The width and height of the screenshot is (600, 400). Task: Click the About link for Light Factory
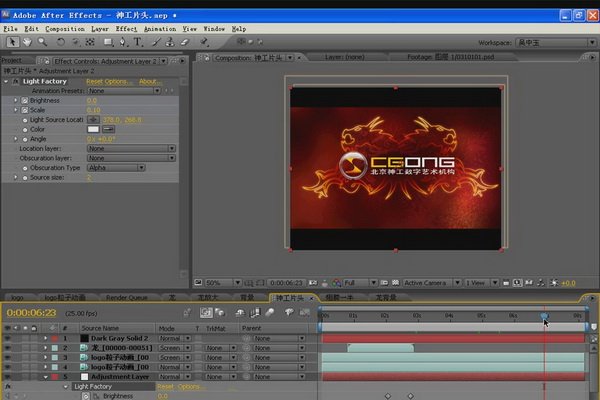click(150, 81)
